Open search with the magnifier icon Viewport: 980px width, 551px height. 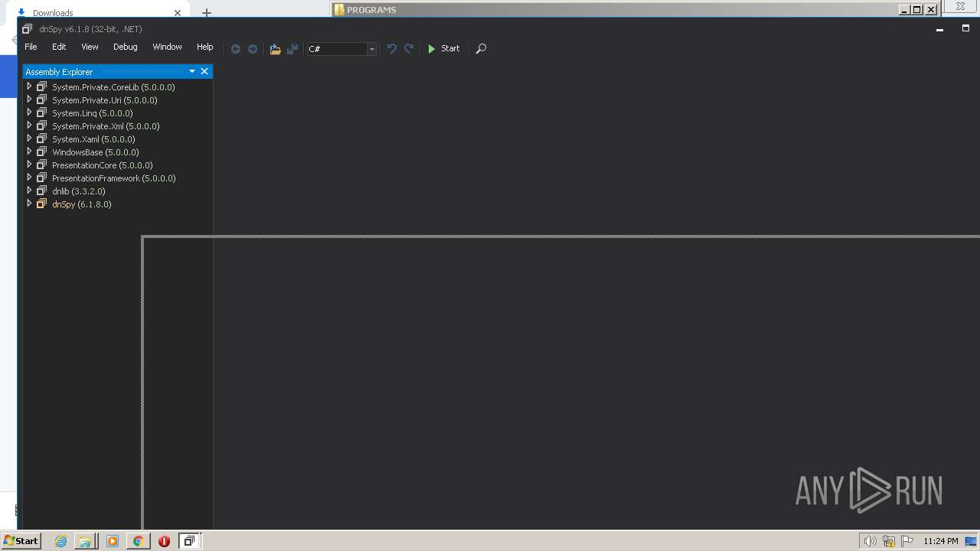tap(481, 48)
